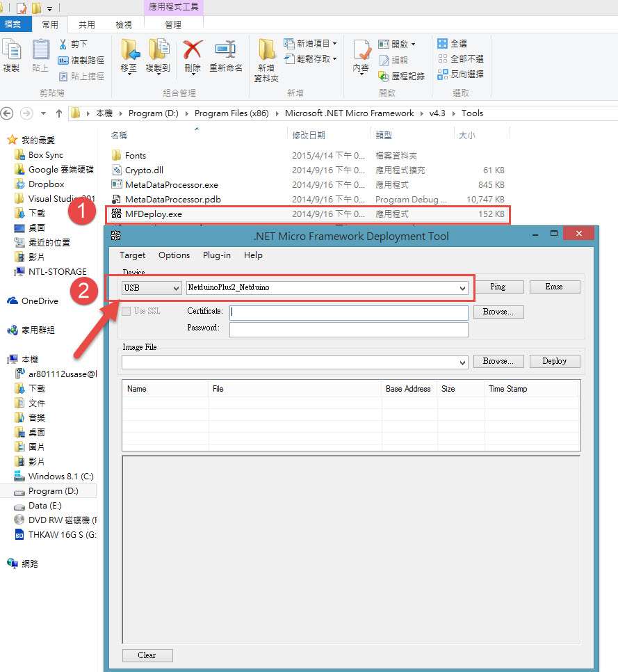Go forward with the Explorer forward arrow
The width and height of the screenshot is (618, 672).
coord(26,113)
